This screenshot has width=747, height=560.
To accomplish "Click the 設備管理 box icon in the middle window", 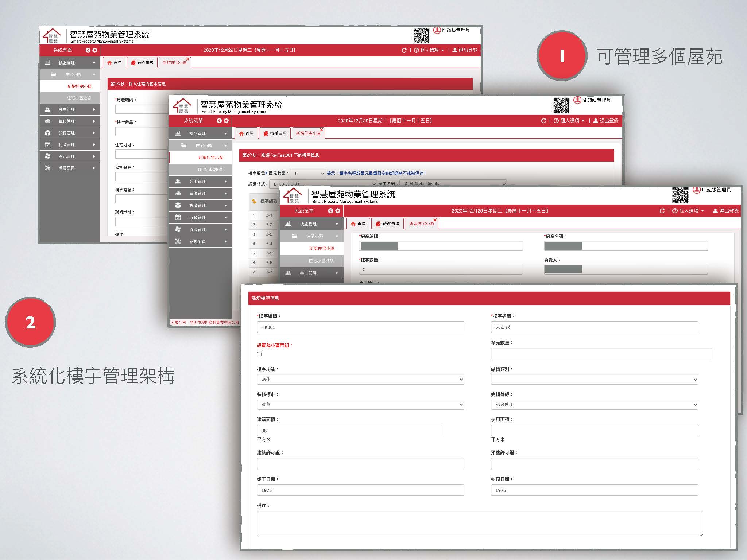I will click(x=178, y=206).
